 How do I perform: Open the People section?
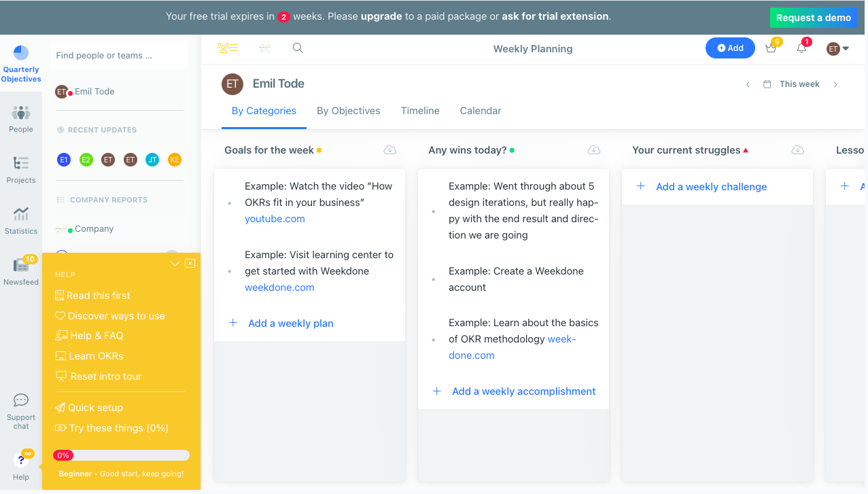(x=21, y=119)
